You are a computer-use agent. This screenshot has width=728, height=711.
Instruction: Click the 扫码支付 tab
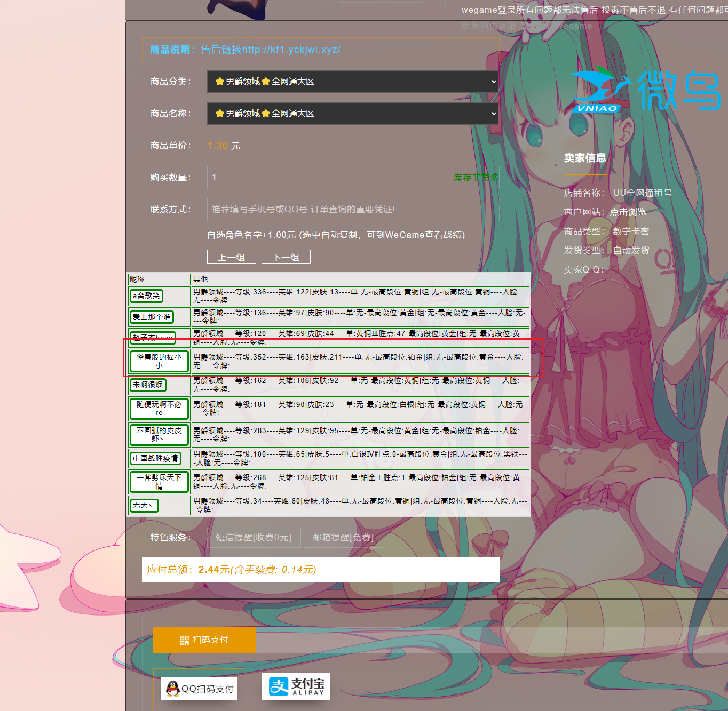pyautogui.click(x=204, y=640)
